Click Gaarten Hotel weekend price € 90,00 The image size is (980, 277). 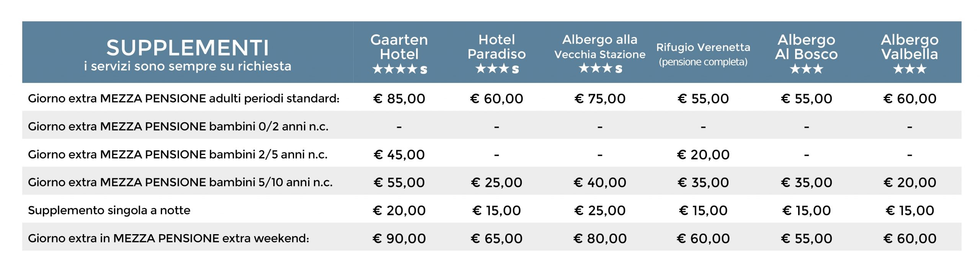click(x=399, y=239)
